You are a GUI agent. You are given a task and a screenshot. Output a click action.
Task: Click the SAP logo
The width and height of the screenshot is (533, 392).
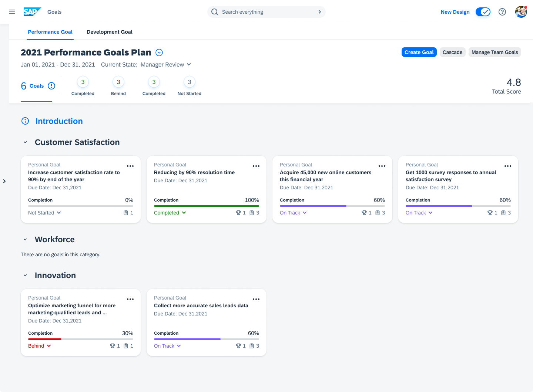pyautogui.click(x=32, y=12)
